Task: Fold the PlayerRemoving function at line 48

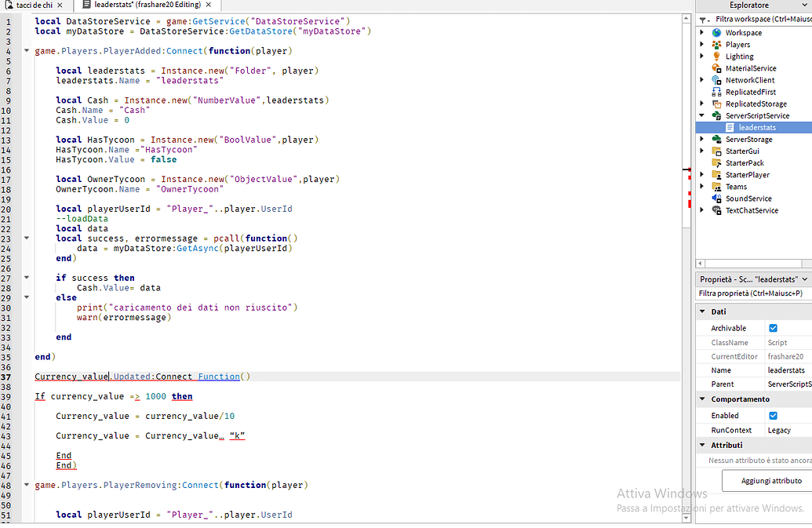Action: click(x=27, y=485)
